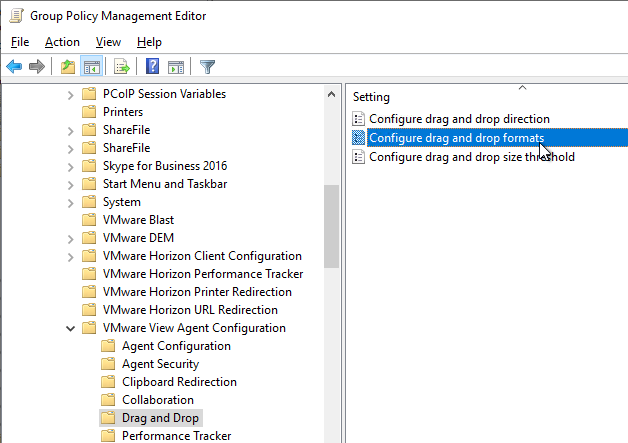Screen dimensions: 628x443
Task: Select the Performance Tracker tree item
Action: 177,436
